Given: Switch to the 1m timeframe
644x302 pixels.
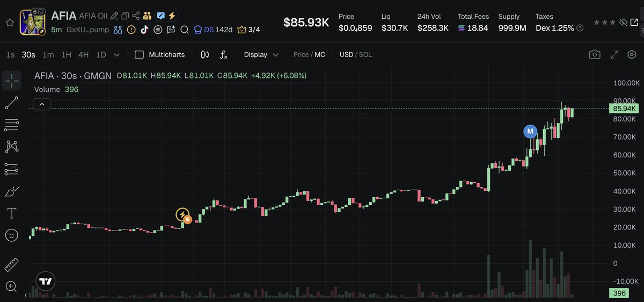Looking at the screenshot, I should click(x=48, y=54).
